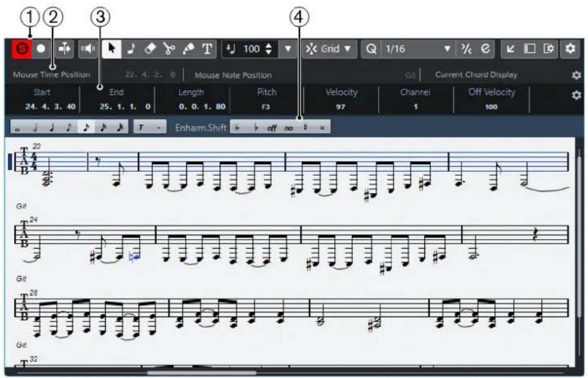The height and width of the screenshot is (378, 588).
Task: Open the insert velocity presets dropdown
Action: click(288, 49)
